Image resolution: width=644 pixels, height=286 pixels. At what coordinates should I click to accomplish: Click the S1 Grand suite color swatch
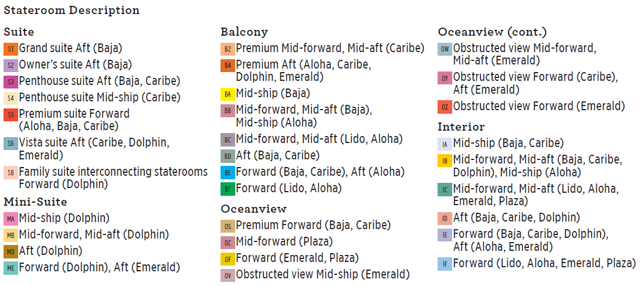11,49
